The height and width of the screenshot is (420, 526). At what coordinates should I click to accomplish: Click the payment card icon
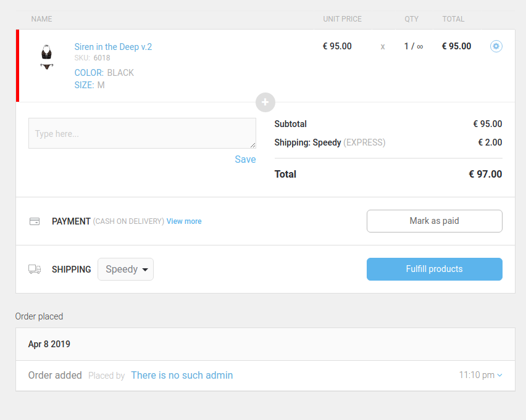click(x=35, y=221)
